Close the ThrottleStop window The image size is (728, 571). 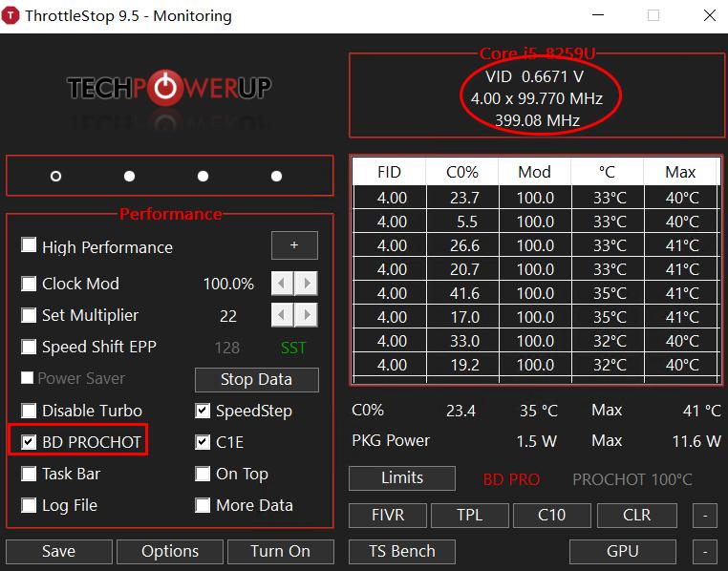tap(710, 15)
